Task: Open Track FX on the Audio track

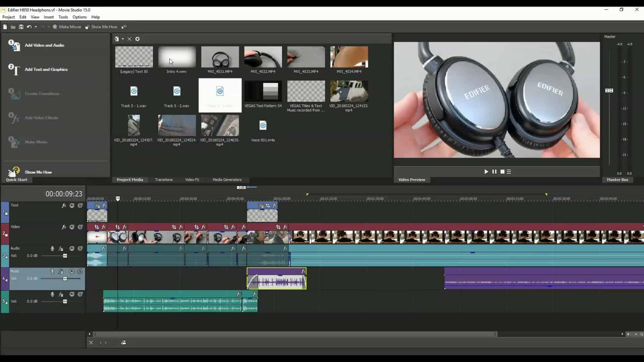Action: (x=61, y=248)
